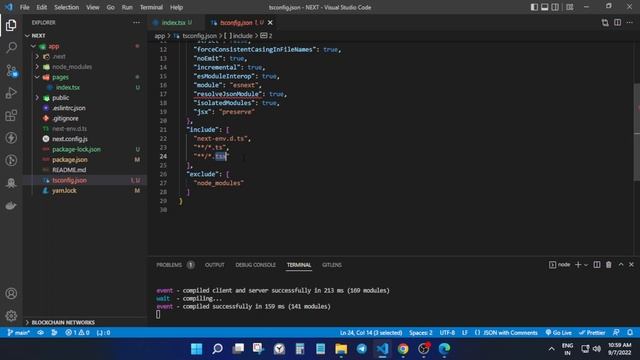
Task: Open .eslintrc.json file
Action: click(85, 108)
